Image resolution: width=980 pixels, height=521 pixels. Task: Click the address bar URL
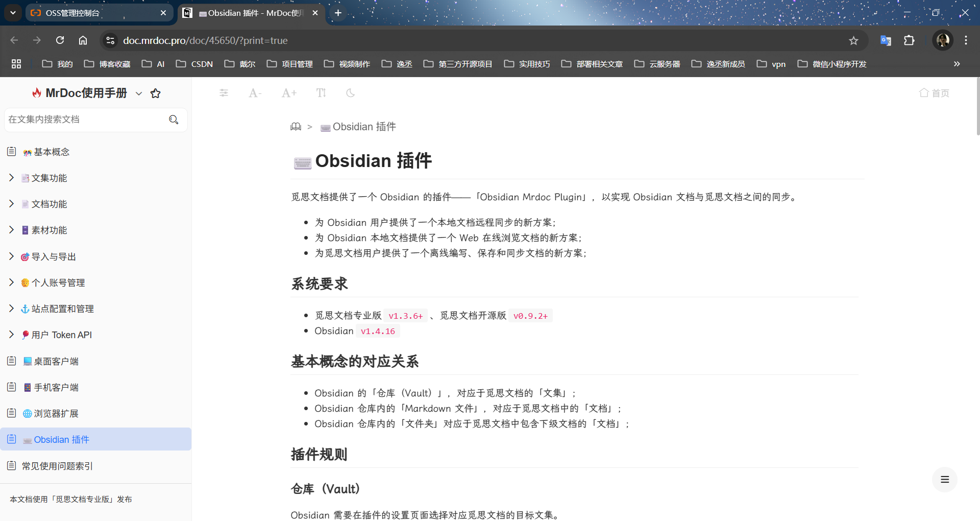(205, 40)
